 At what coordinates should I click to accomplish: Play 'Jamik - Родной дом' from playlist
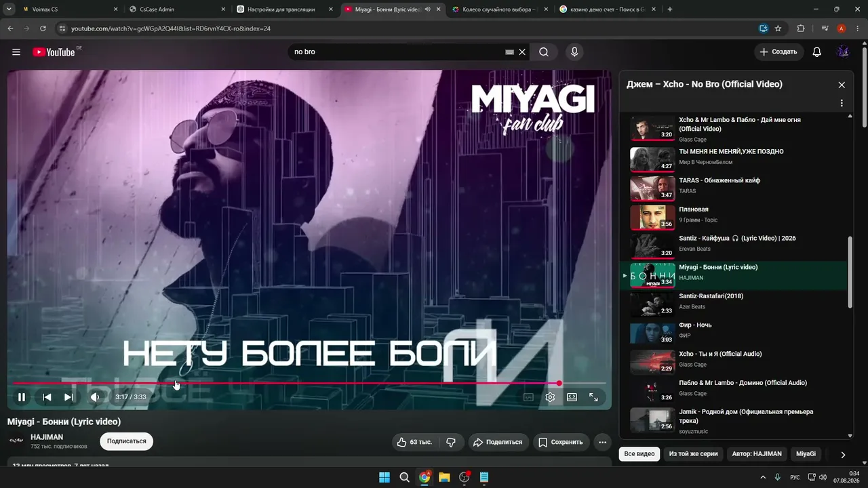(735, 419)
